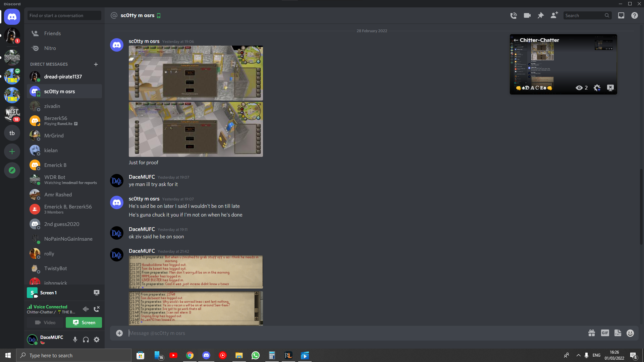
Task: Expand the WDR server in sidebar
Action: pyautogui.click(x=11, y=58)
